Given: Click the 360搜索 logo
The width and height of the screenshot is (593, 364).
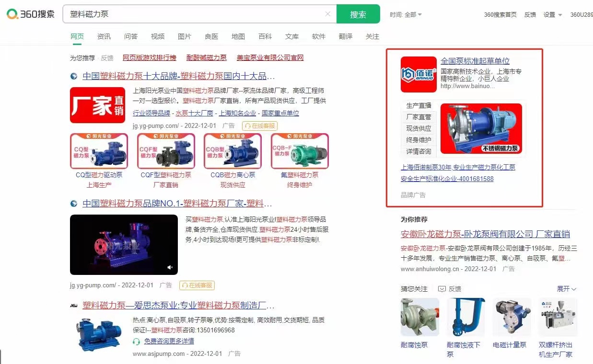Looking at the screenshot, I should 31,14.
